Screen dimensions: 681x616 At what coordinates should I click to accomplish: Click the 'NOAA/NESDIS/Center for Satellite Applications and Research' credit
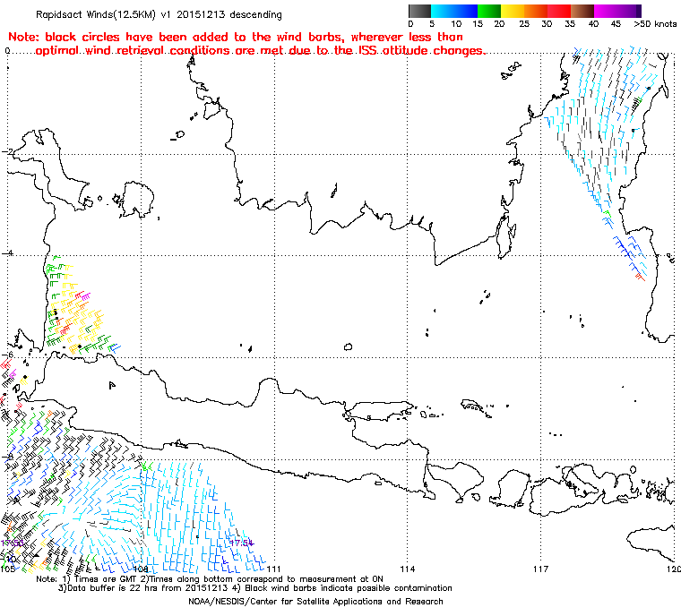coord(315,602)
